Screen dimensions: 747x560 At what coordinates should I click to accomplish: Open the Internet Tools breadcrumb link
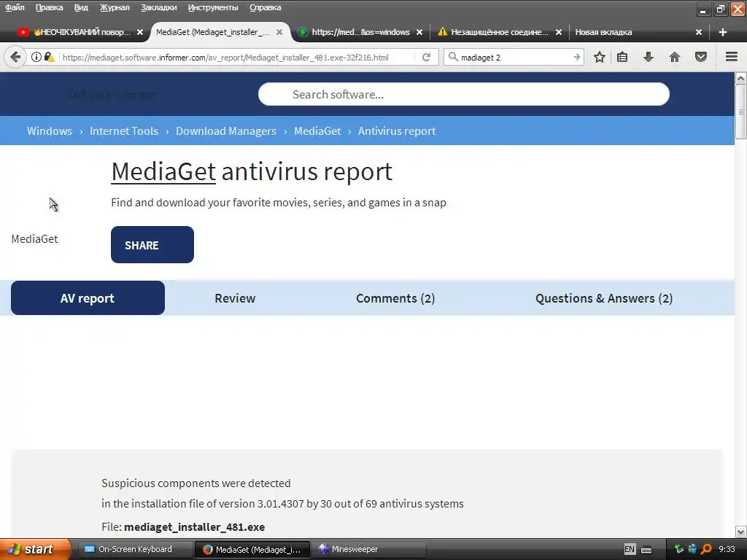point(124,131)
